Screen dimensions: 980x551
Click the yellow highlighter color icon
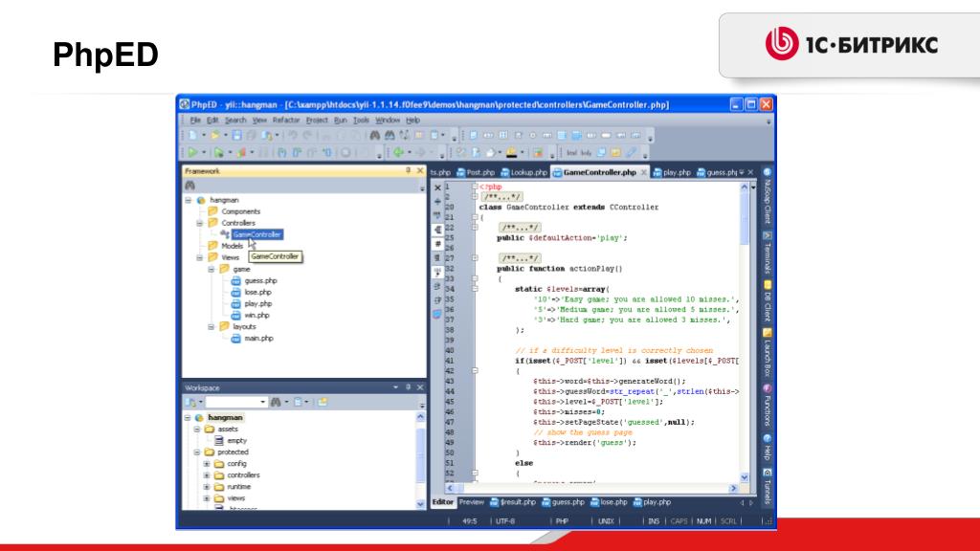click(x=511, y=152)
